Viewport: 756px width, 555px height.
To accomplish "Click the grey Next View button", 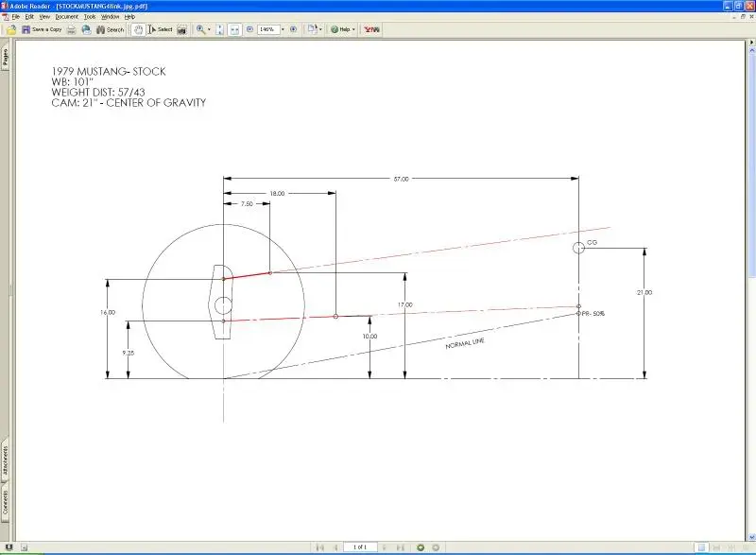I will pos(436,547).
